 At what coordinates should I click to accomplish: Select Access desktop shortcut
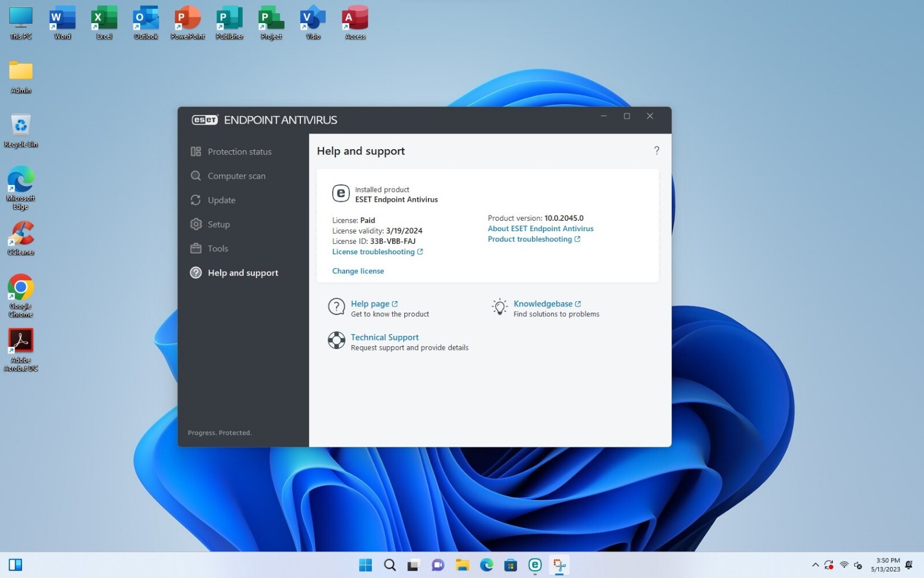coord(355,23)
